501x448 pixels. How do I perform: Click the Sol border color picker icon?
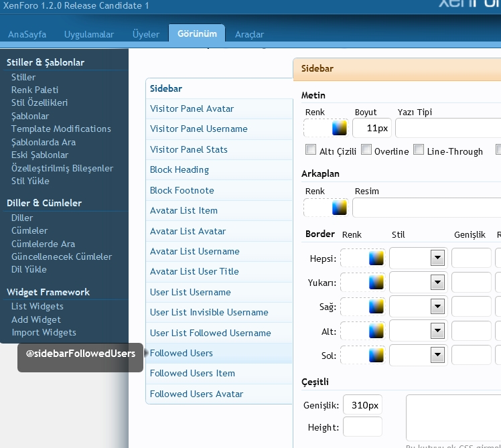click(x=376, y=354)
